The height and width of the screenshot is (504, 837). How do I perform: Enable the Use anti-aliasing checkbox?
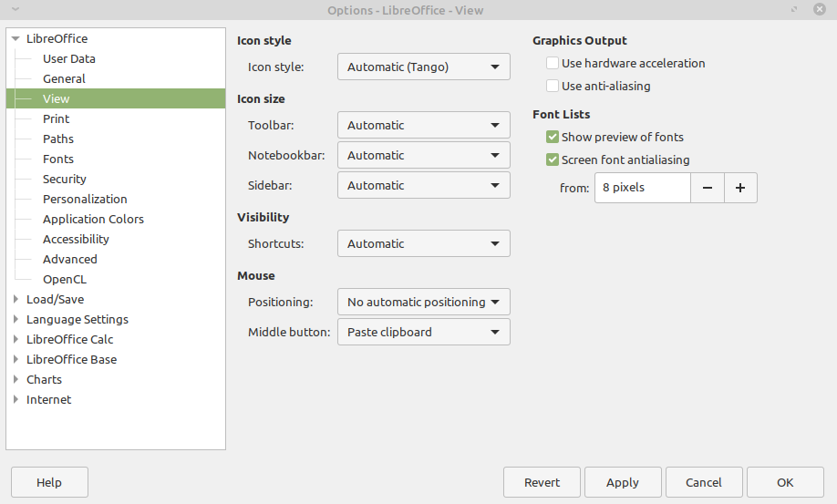[553, 86]
